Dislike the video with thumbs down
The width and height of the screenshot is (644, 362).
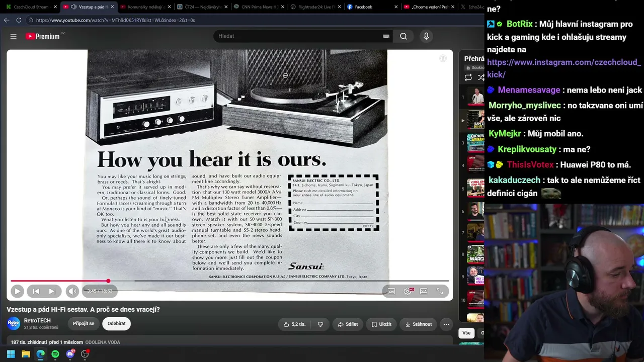coord(320,324)
